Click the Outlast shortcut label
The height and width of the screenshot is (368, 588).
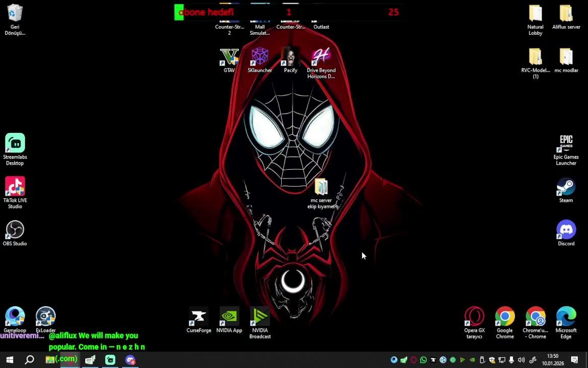pyautogui.click(x=321, y=27)
